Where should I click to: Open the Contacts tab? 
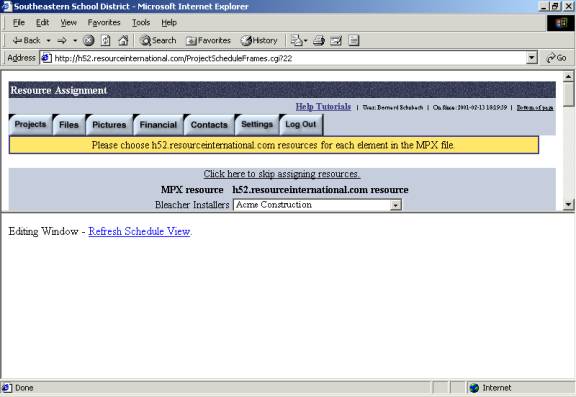(x=209, y=125)
